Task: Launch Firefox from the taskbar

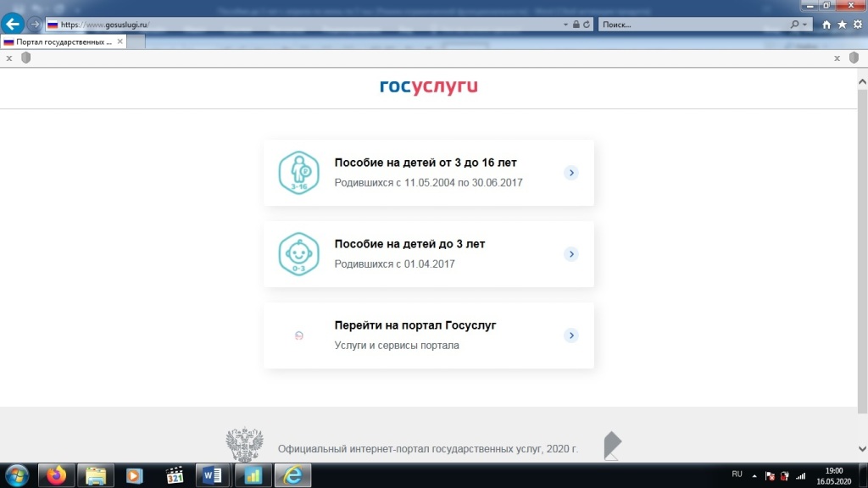Action: point(57,475)
